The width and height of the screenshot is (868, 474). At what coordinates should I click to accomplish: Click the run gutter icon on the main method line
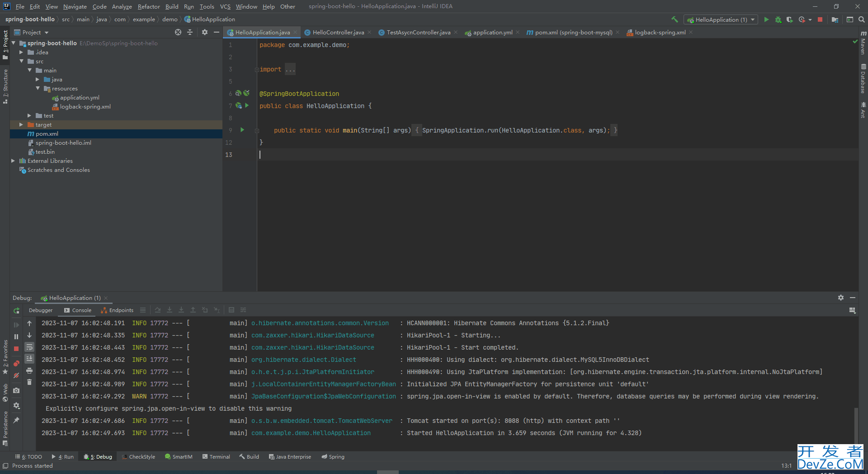click(x=242, y=130)
